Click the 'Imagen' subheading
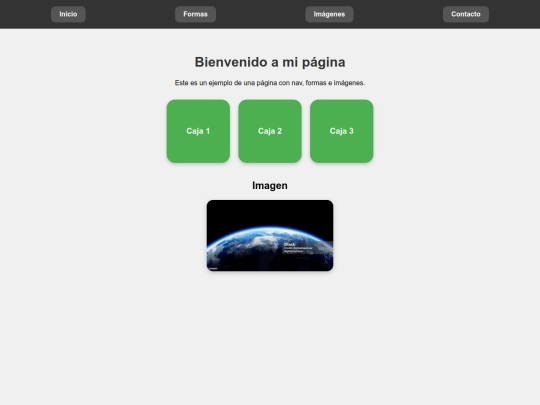 pyautogui.click(x=270, y=186)
